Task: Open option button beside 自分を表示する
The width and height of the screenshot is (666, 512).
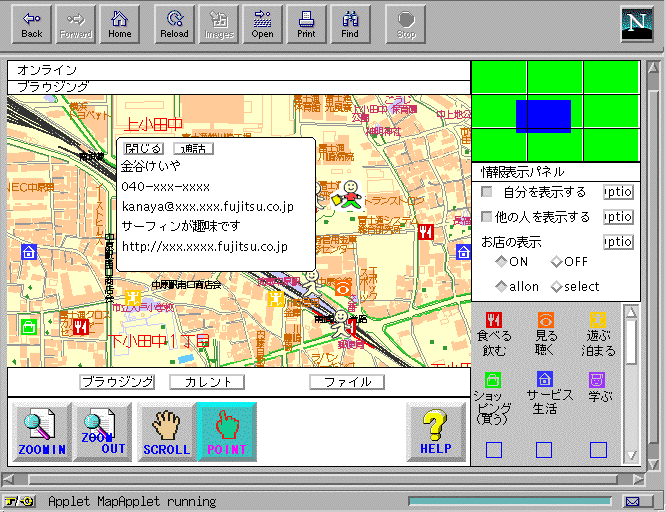Action: (x=618, y=192)
